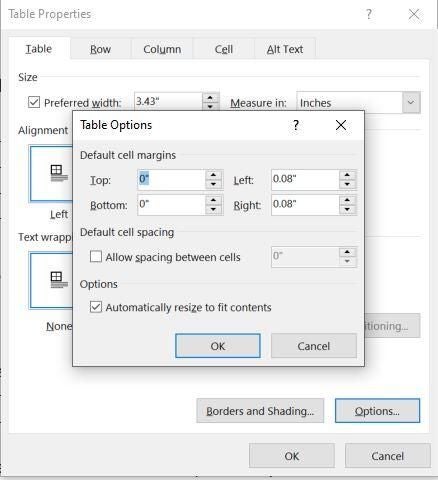Confirm Table Options with OK button

(x=218, y=346)
